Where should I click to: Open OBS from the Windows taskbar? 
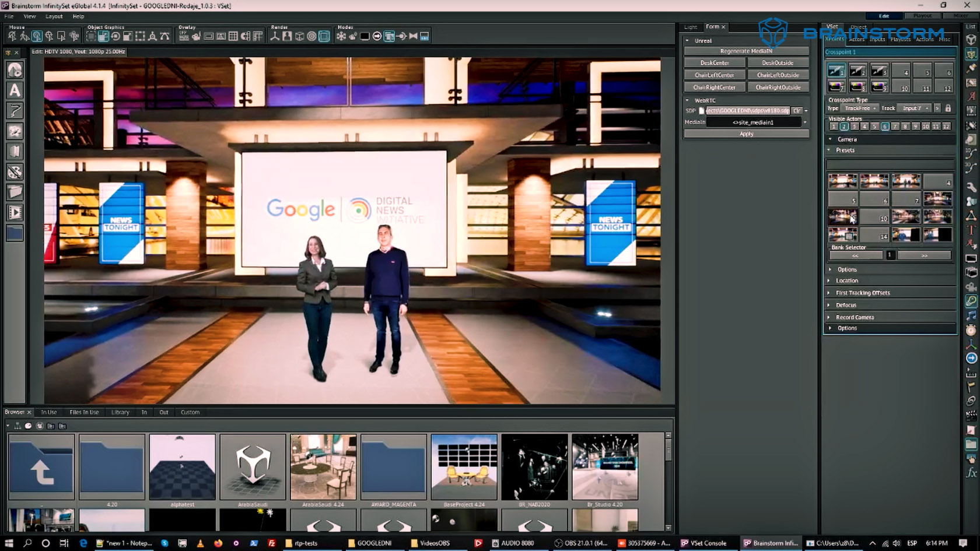[580, 543]
